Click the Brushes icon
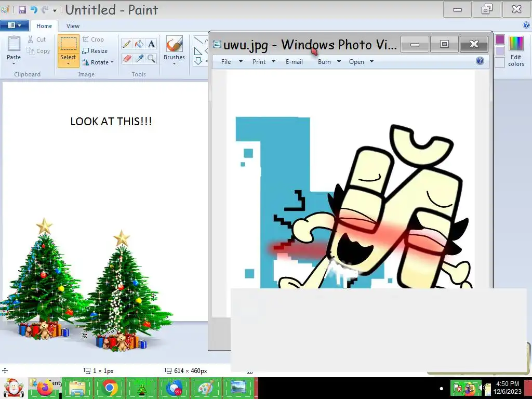The image size is (532, 399). [x=175, y=45]
